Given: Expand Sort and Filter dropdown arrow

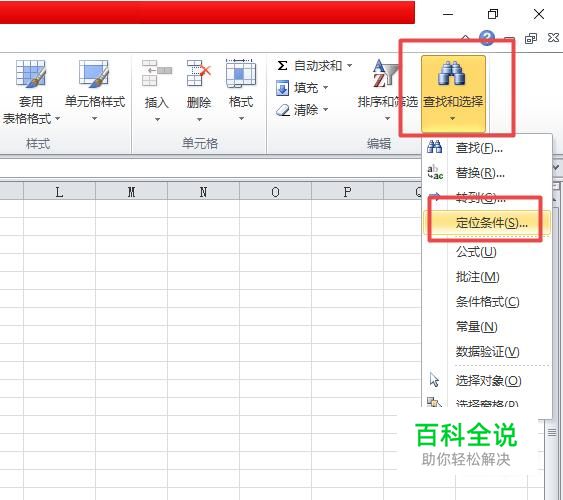Looking at the screenshot, I should [x=387, y=118].
